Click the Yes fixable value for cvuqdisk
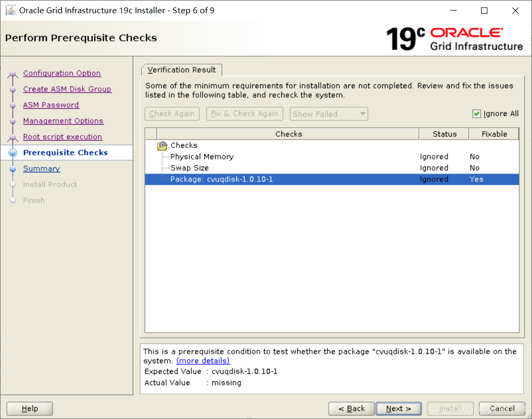Screen dimensions: 532x419 476,179
